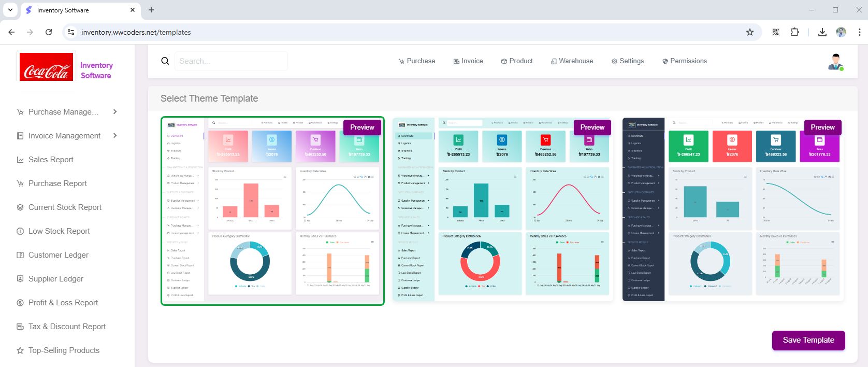Expand the Invoice Management submenu arrow
This screenshot has width=868, height=367.
coord(115,136)
